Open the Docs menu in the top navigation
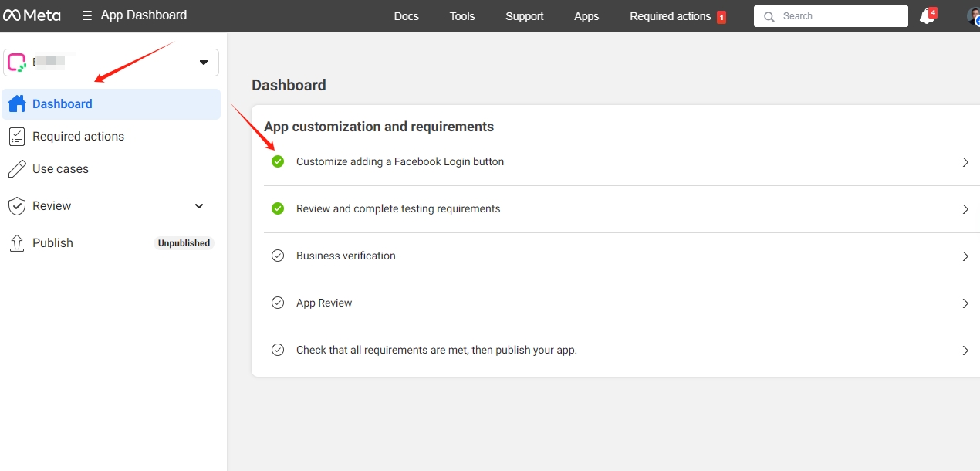Image resolution: width=980 pixels, height=471 pixels. tap(406, 15)
